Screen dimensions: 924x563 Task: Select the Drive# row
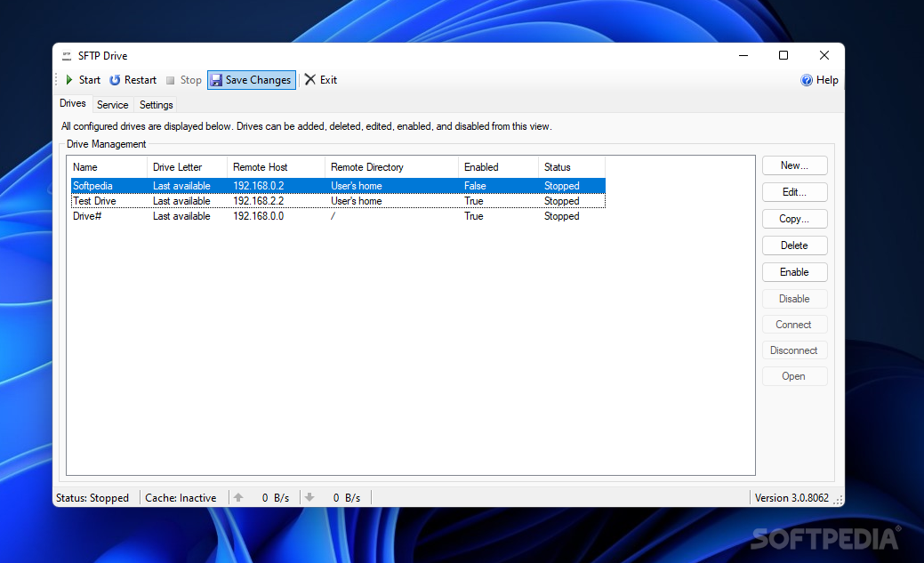pos(338,216)
